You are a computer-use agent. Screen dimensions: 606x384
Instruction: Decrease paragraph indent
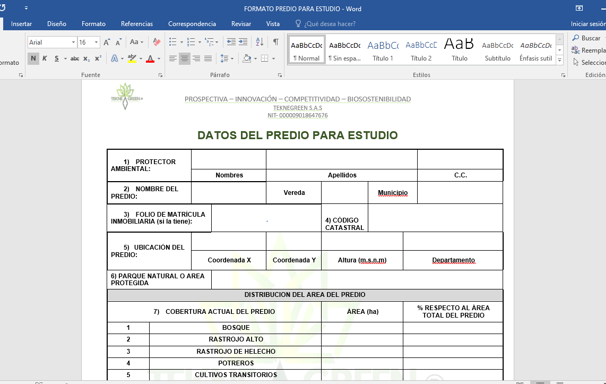click(231, 42)
